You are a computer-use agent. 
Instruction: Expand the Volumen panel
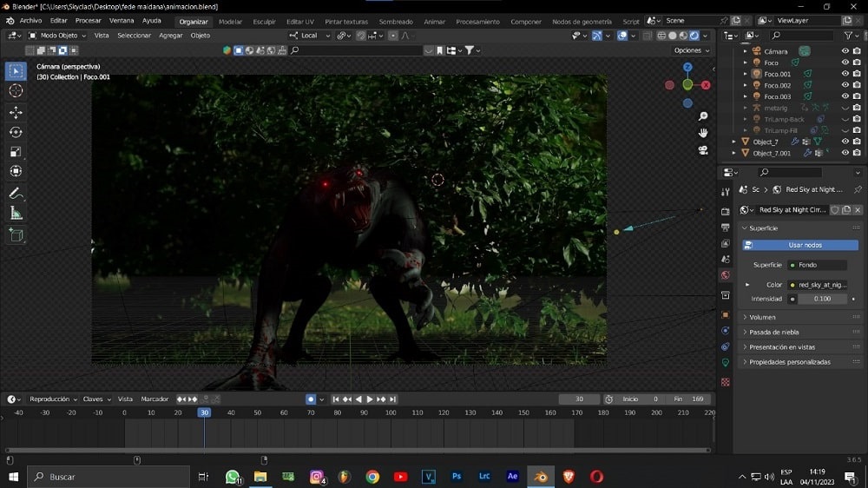click(x=762, y=317)
